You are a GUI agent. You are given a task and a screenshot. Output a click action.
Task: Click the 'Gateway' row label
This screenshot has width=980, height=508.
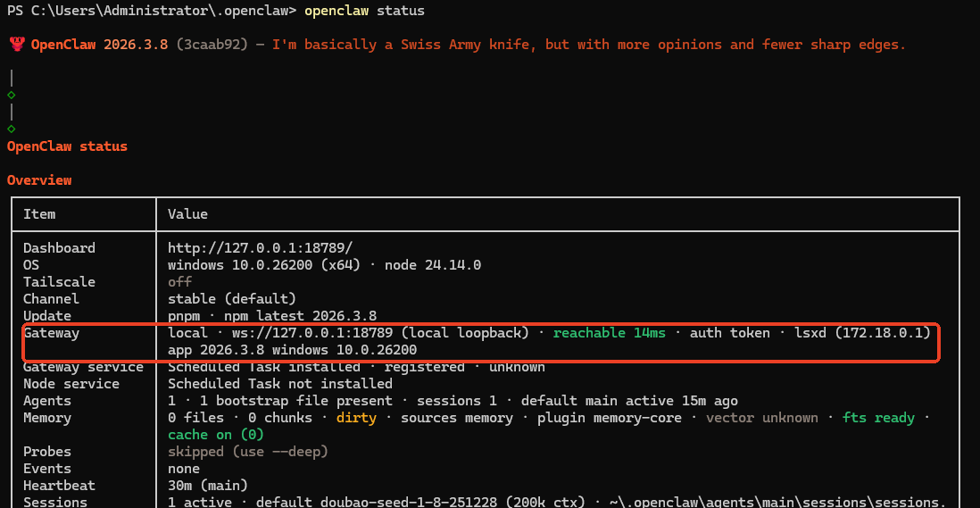[51, 333]
